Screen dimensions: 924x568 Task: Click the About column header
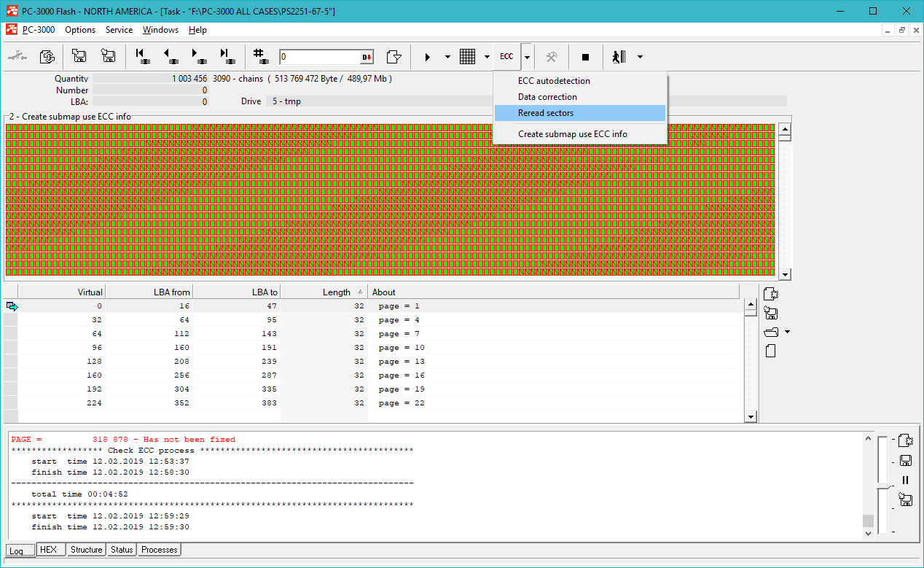(x=554, y=292)
